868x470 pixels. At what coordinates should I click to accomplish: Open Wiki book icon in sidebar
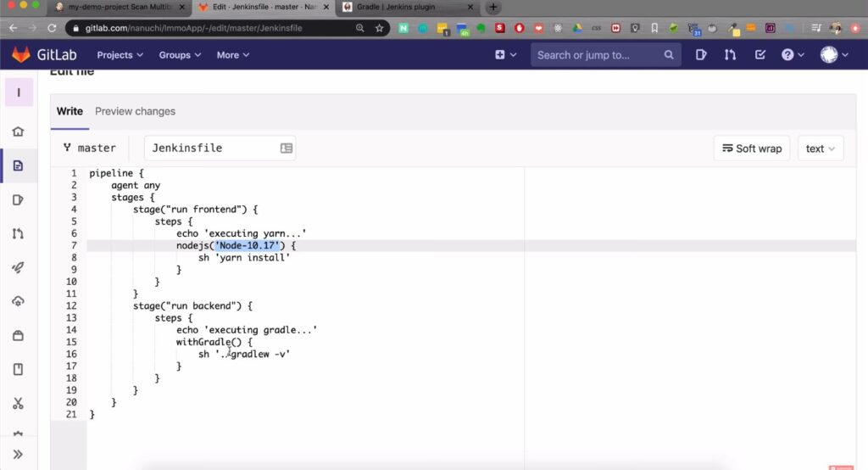[19, 370]
